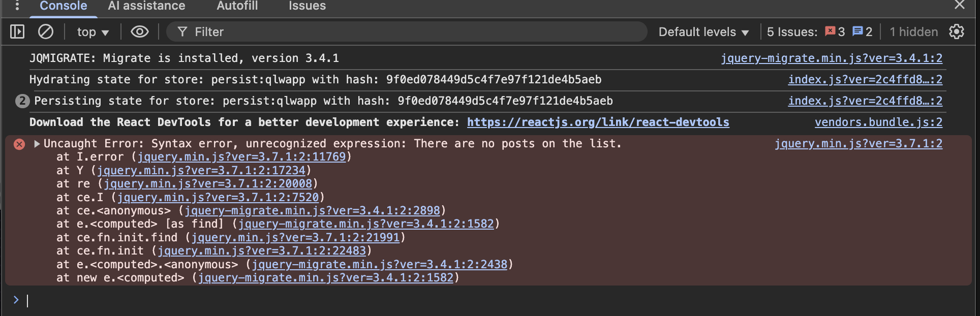Click in the Filter input field
980x316 pixels.
pyautogui.click(x=407, y=32)
